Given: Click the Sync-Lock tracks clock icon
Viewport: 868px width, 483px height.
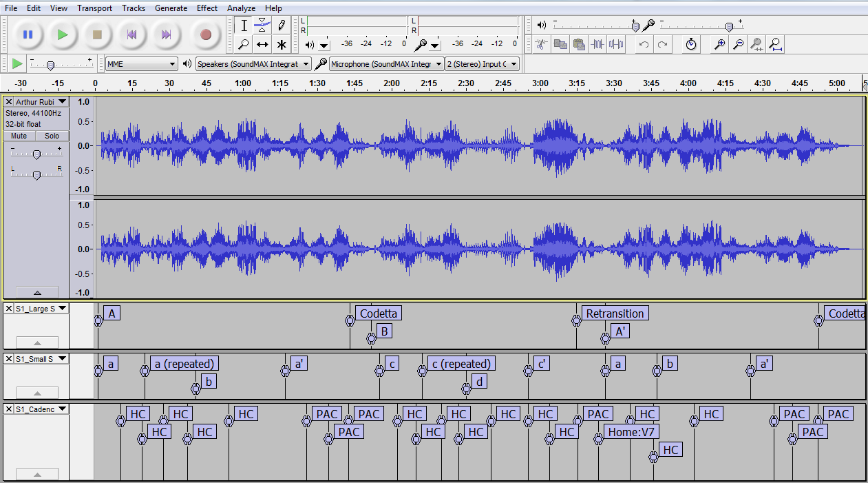Looking at the screenshot, I should 691,44.
